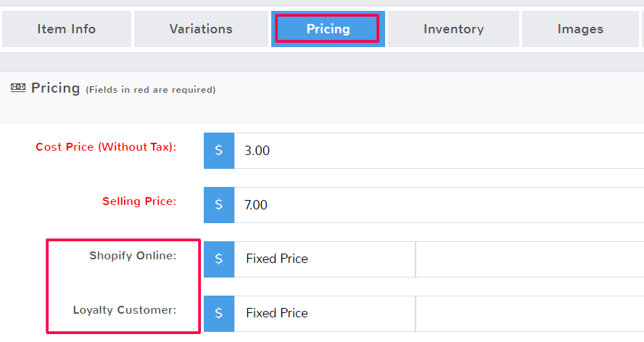
Task: Click the dollar icon for Shopify Online
Action: pos(219,259)
